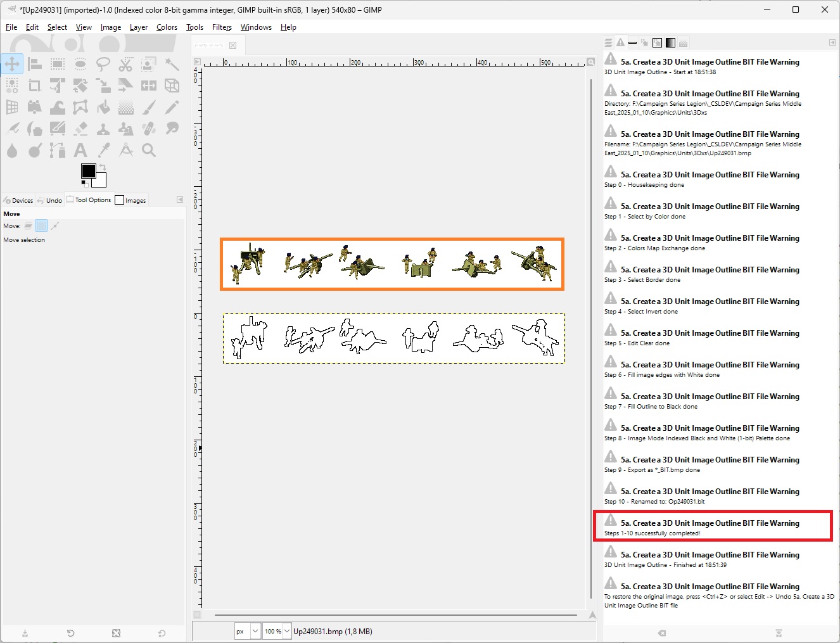This screenshot has width=840, height=643.
Task: Select the Heal bandage tool
Action: (149, 129)
